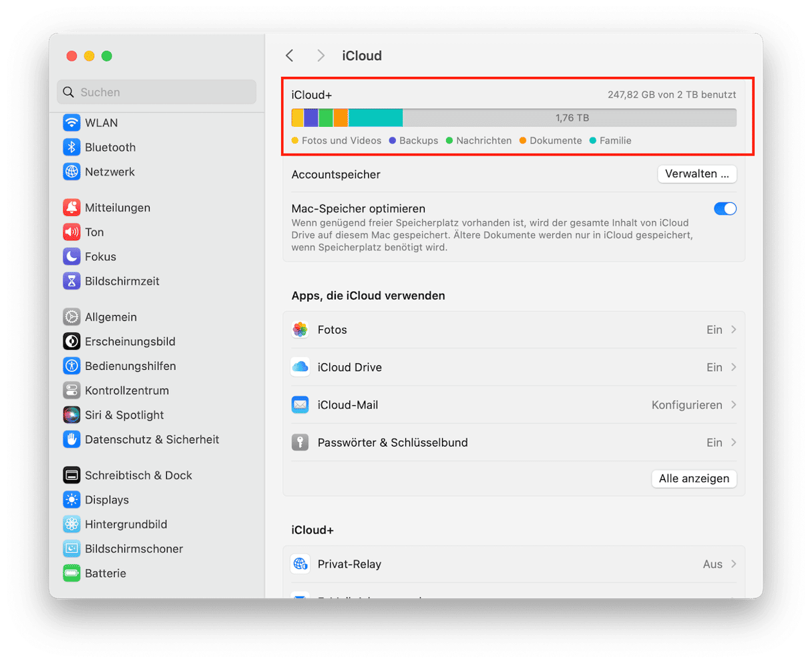Expand Fotos row chevron
Viewport: 812px width, 663px height.
733,330
